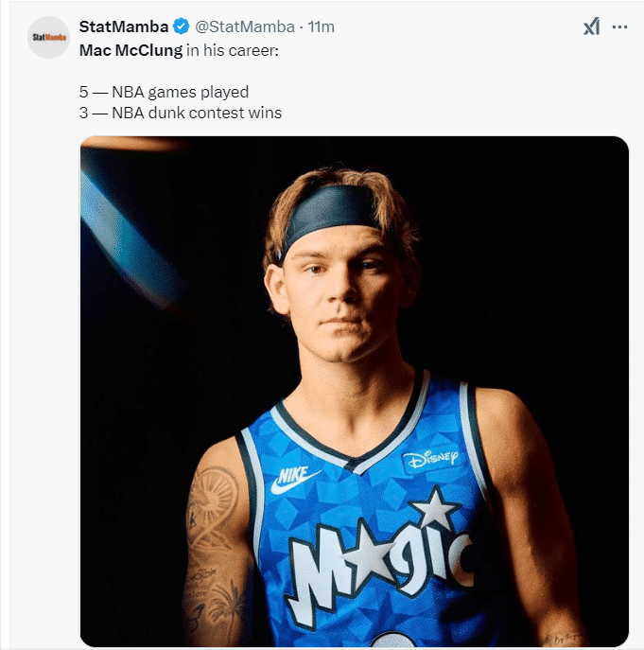Screen dimensions: 644x650
Task: Click the Disney patch on the jersey
Action: click(x=432, y=460)
